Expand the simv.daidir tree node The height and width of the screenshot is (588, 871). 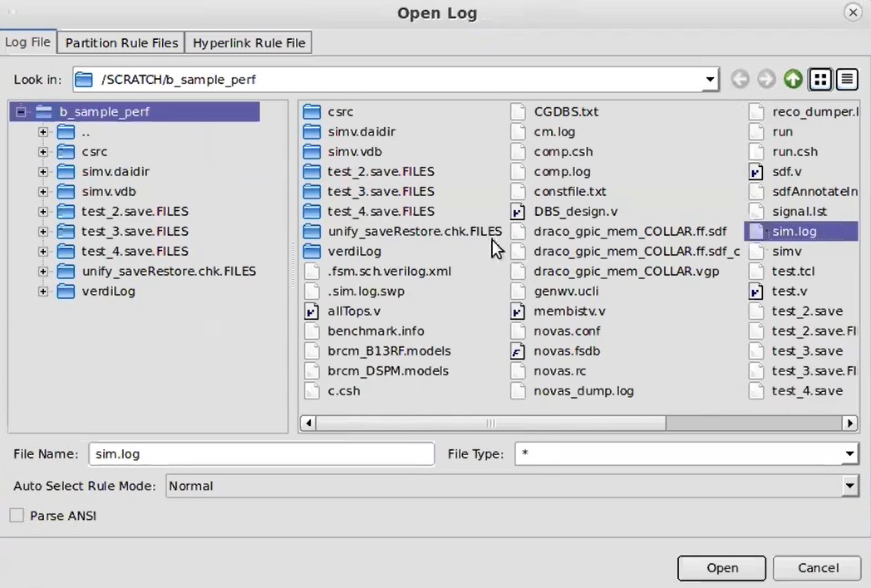tap(42, 172)
